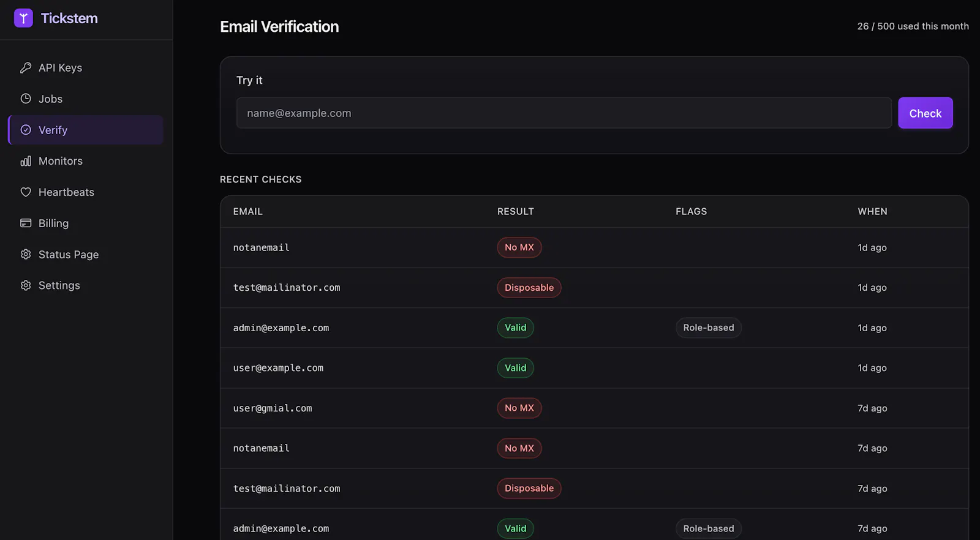Click the Valid badge for admin@example.com 1d ago
The width and height of the screenshot is (980, 540).
(x=516, y=328)
